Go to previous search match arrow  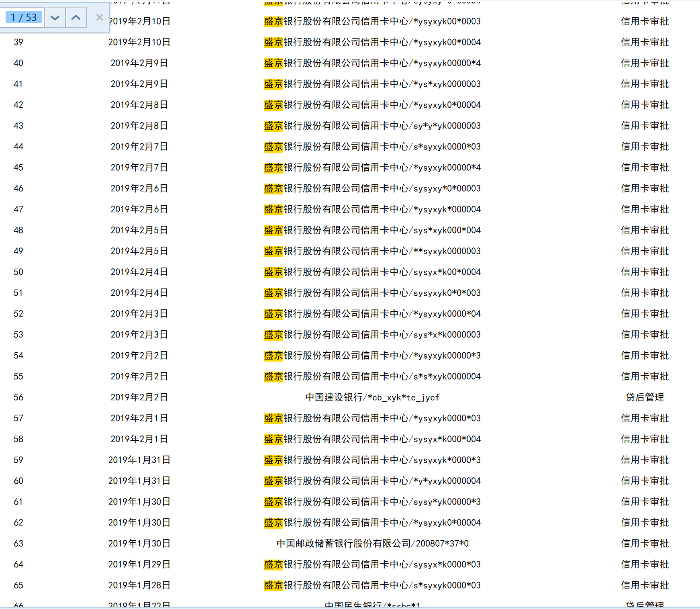coord(76,18)
